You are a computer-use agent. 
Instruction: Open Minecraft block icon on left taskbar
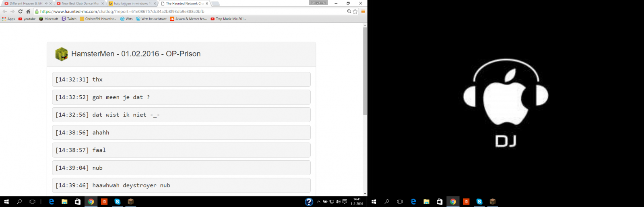tap(131, 202)
